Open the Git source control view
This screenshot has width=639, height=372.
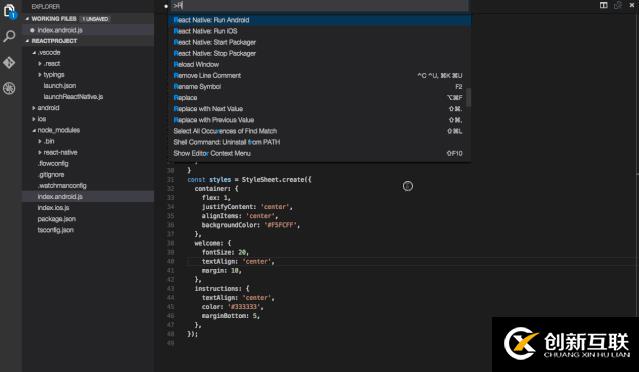9,62
